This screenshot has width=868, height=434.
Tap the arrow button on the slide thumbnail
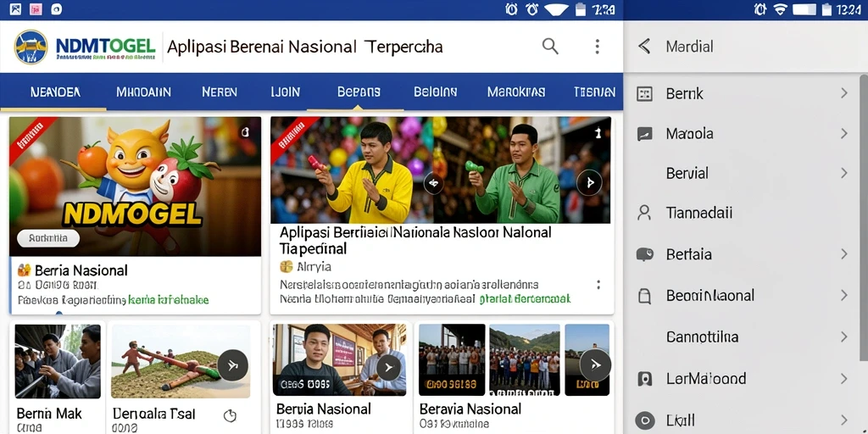[232, 365]
